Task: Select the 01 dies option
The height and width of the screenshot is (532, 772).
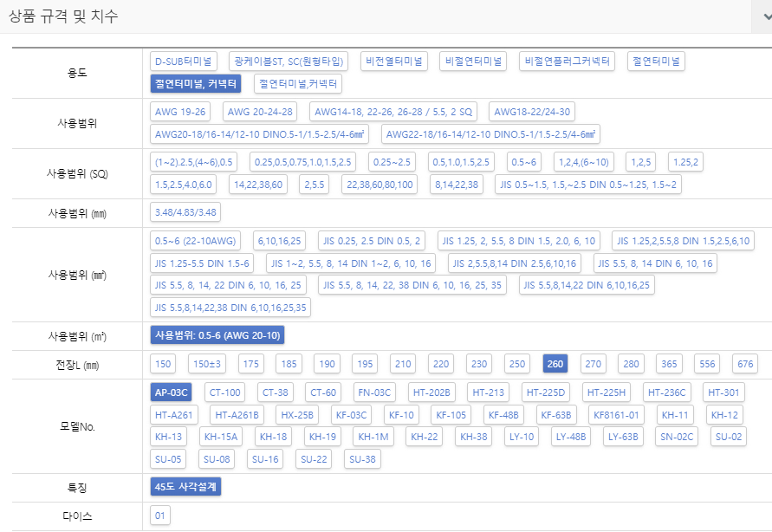Action: click(160, 516)
